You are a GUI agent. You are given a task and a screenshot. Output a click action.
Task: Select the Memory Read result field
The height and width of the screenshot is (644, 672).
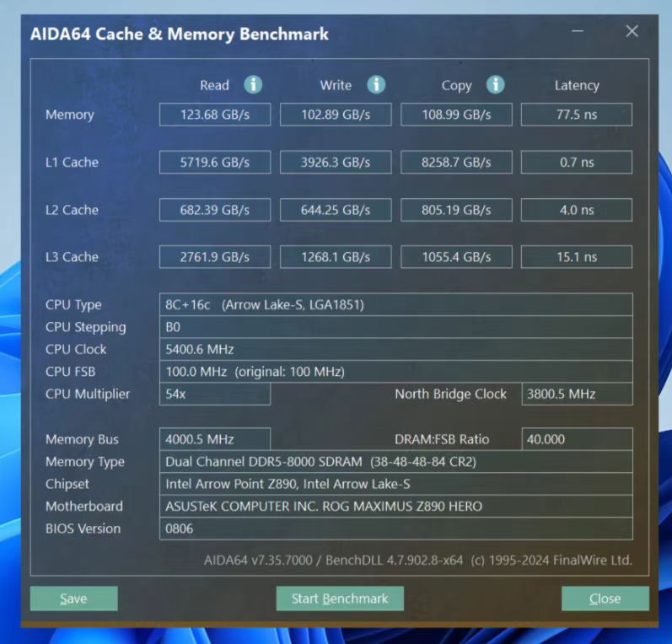coord(215,115)
